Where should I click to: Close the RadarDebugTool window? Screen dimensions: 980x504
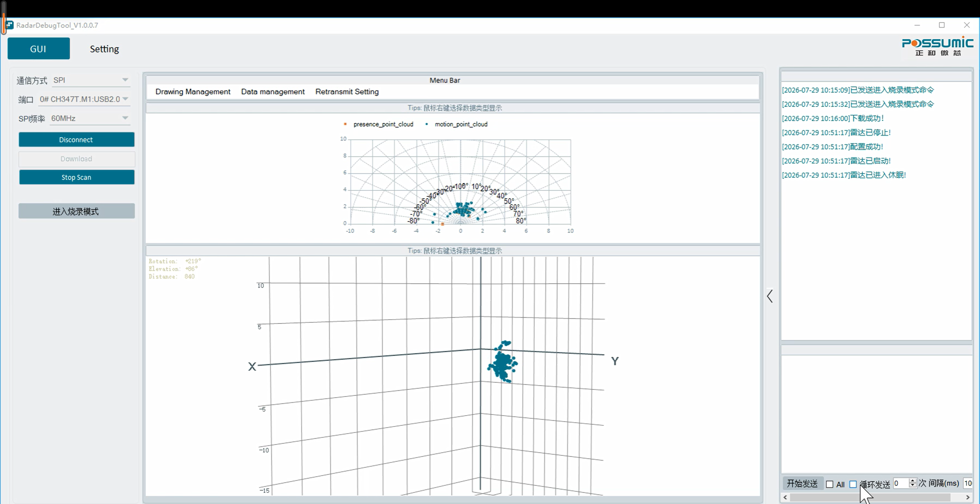(x=967, y=25)
